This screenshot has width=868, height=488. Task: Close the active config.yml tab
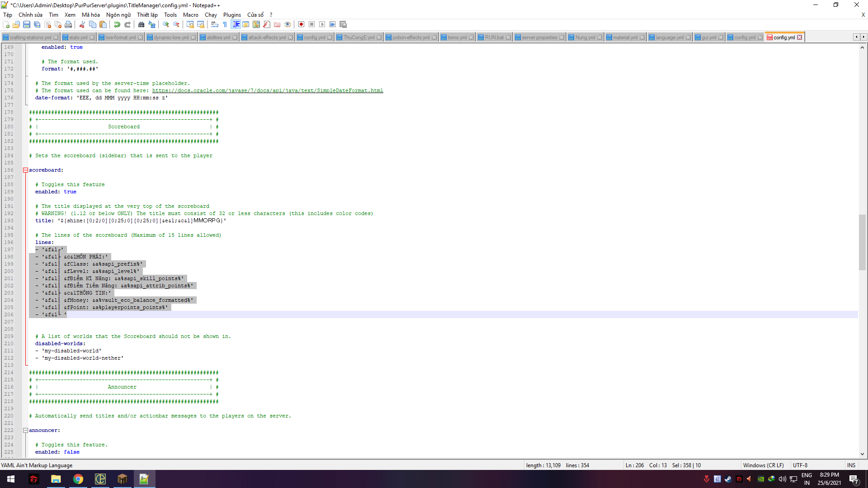[x=800, y=38]
